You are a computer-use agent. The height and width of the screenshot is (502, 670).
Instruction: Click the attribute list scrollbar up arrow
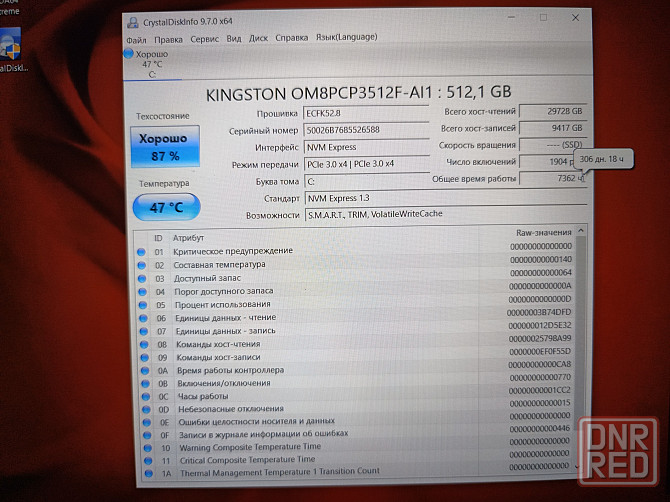pyautogui.click(x=580, y=231)
